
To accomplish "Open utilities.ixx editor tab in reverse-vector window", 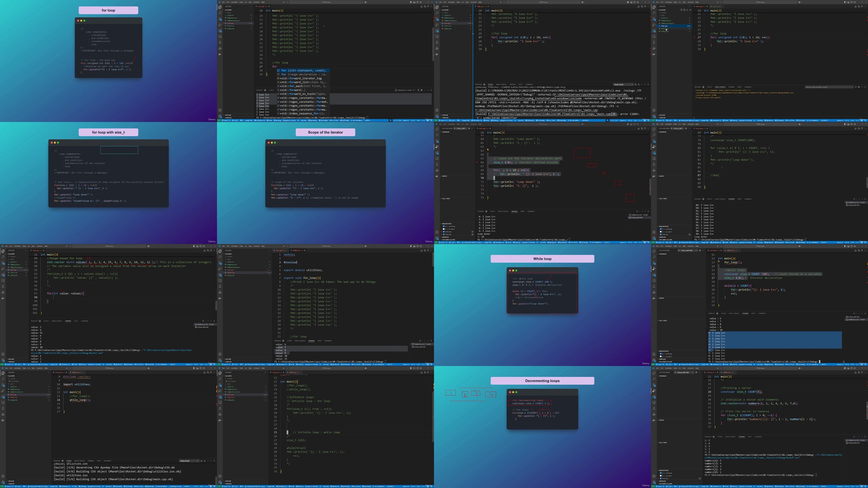I will click(x=729, y=373).
